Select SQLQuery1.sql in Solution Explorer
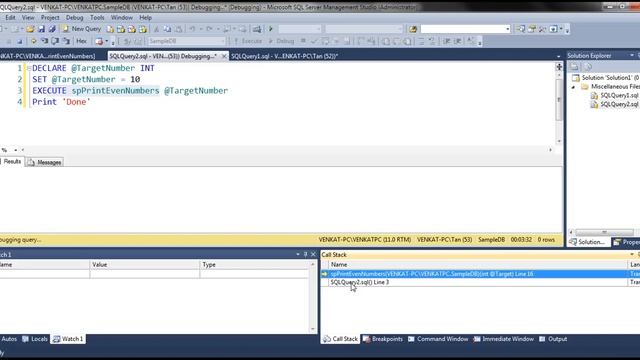 619,96
